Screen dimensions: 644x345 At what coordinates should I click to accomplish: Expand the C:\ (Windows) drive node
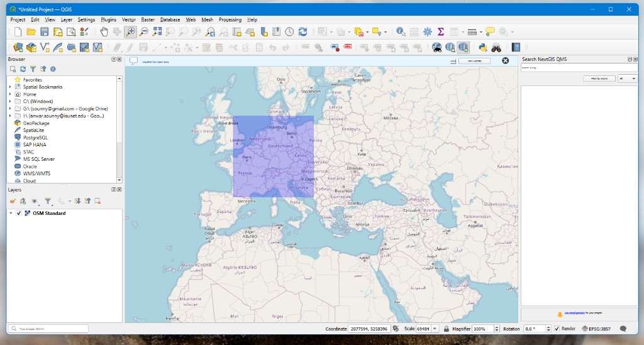pyautogui.click(x=10, y=101)
